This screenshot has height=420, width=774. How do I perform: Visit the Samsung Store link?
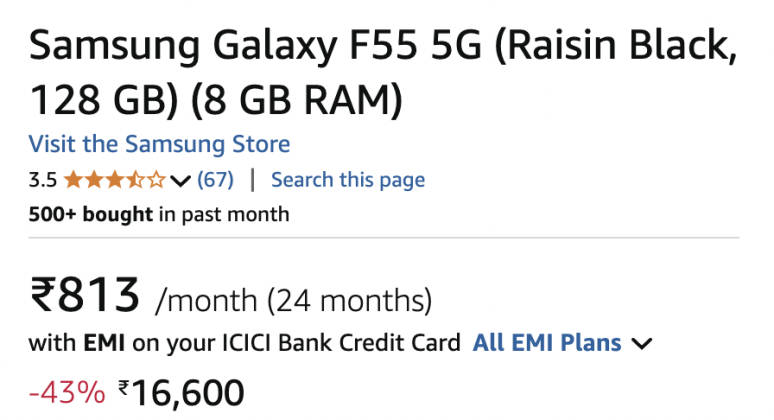[159, 144]
